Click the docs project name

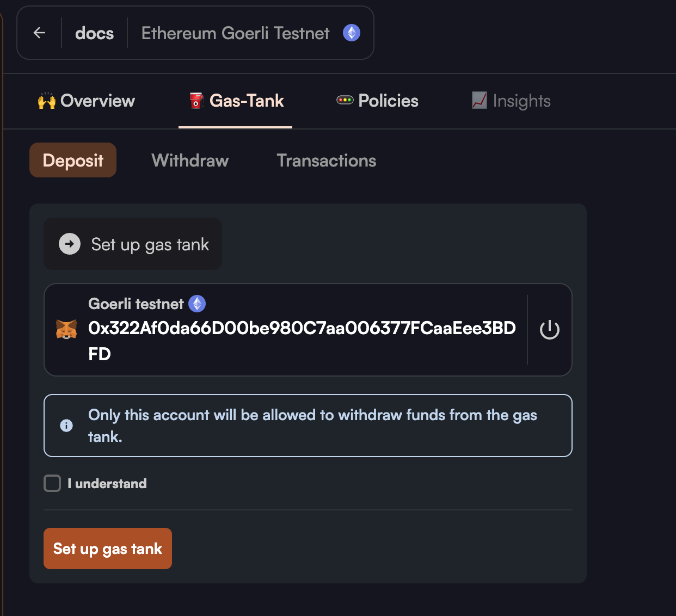tap(95, 33)
